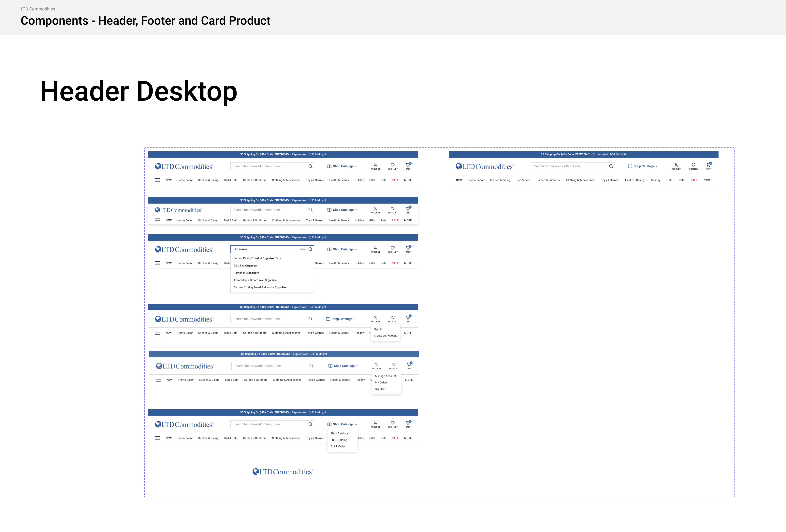This screenshot has height=532, width=786.
Task: Collapse the expanded Shop Catalogs dropdown with the up chevron
Action: tap(356, 424)
